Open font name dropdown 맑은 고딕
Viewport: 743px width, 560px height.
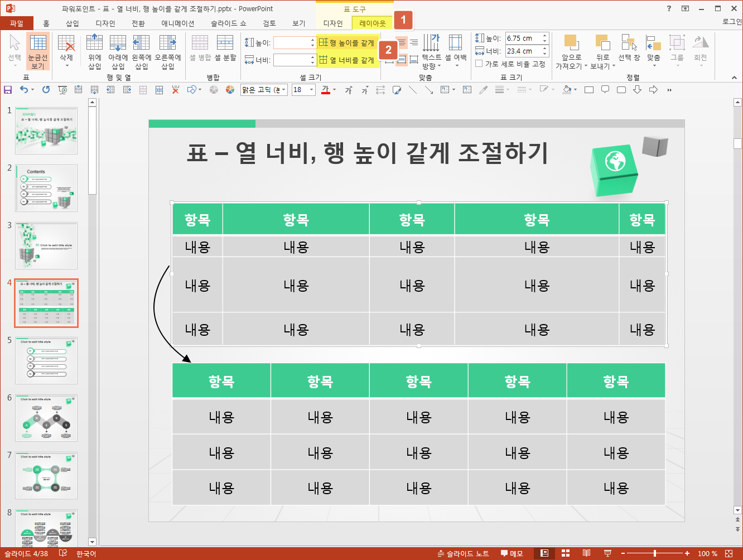284,90
